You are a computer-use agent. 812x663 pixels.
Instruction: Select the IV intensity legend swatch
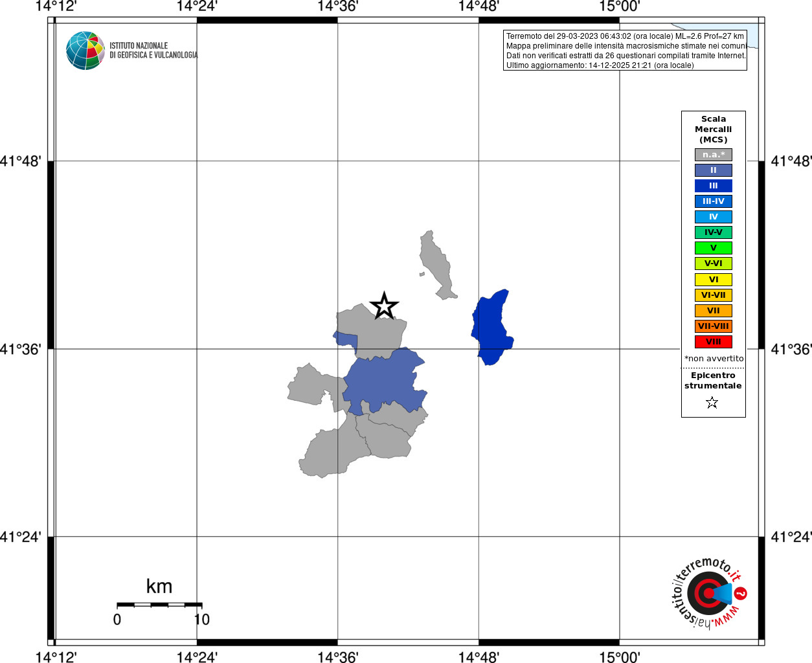point(714,217)
